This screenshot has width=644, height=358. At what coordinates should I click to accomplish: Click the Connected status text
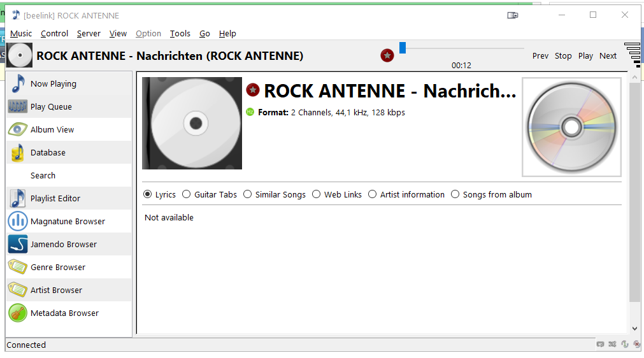[26, 345]
